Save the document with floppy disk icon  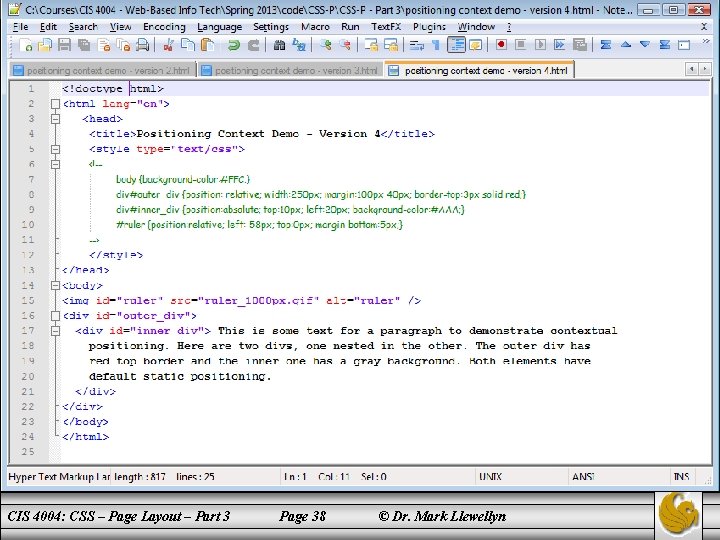64,45
